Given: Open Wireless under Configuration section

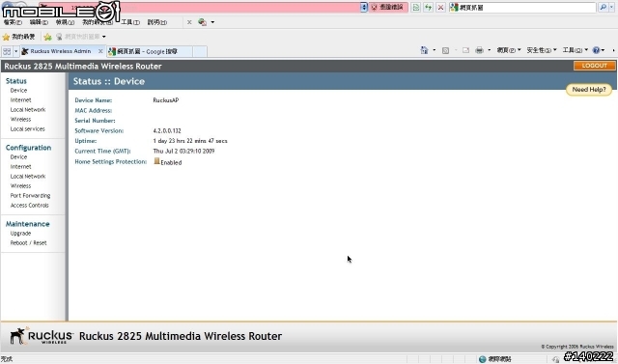Looking at the screenshot, I should [x=20, y=186].
